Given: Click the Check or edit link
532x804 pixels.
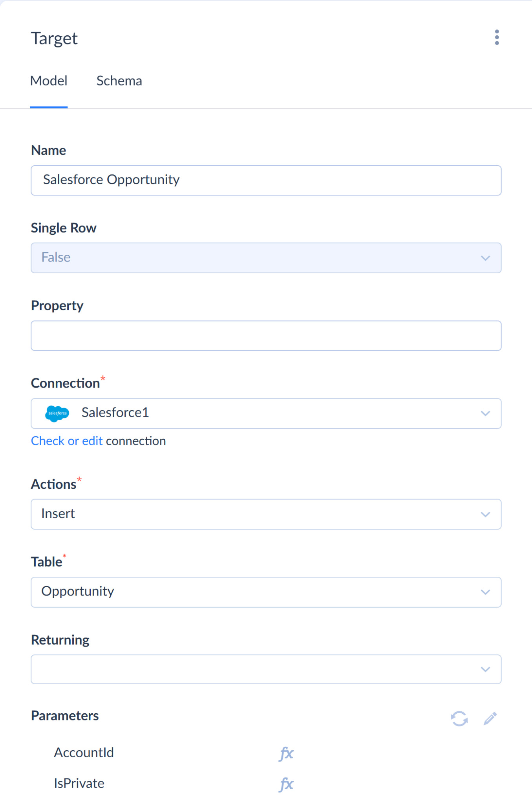Looking at the screenshot, I should (67, 441).
